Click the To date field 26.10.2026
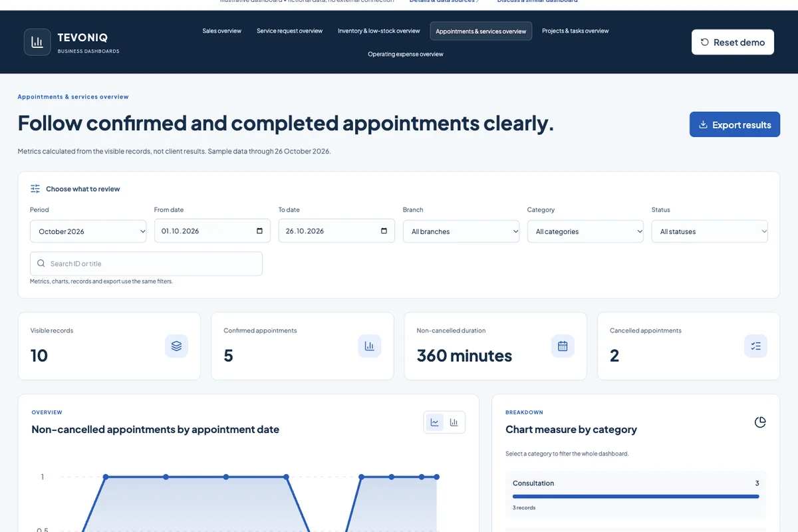 point(337,231)
